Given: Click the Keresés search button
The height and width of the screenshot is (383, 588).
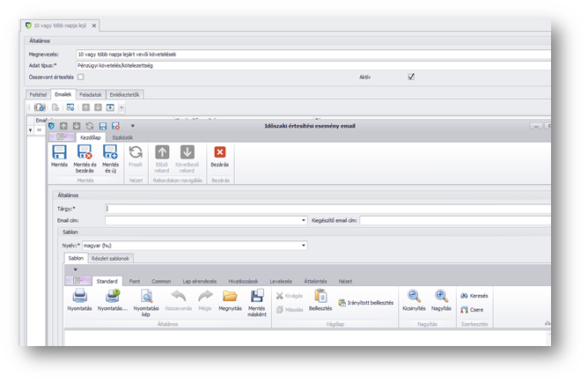Looking at the screenshot, I should tap(474, 296).
